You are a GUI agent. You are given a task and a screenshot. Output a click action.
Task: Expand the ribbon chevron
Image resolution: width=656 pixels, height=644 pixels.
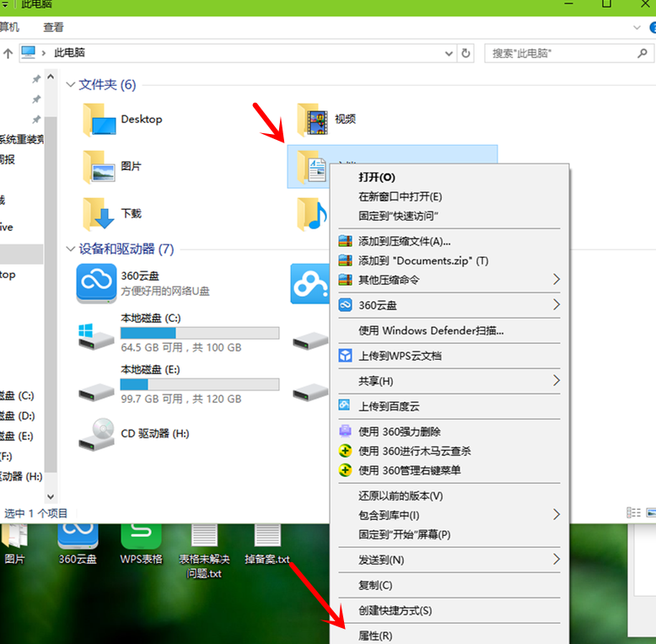[637, 28]
